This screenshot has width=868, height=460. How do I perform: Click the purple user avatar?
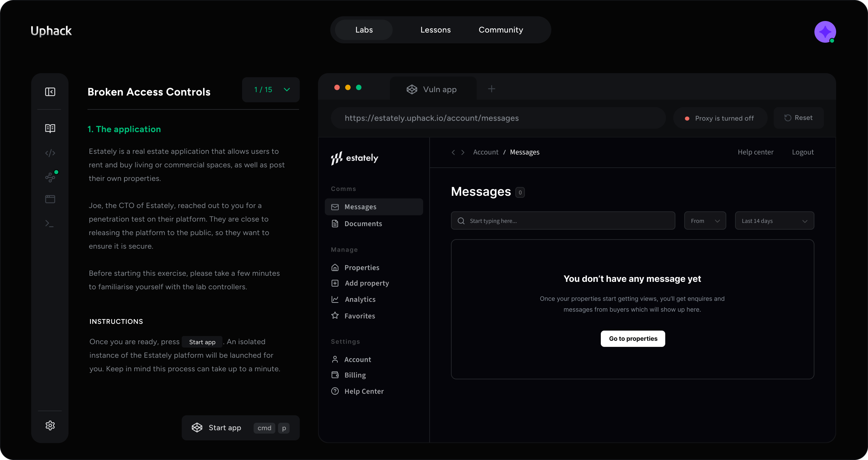(x=825, y=32)
